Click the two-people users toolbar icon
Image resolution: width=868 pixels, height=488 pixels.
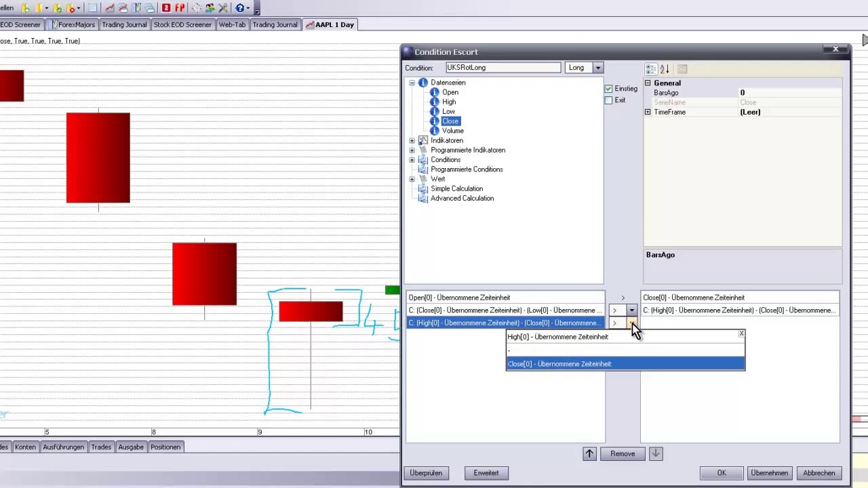point(210,8)
